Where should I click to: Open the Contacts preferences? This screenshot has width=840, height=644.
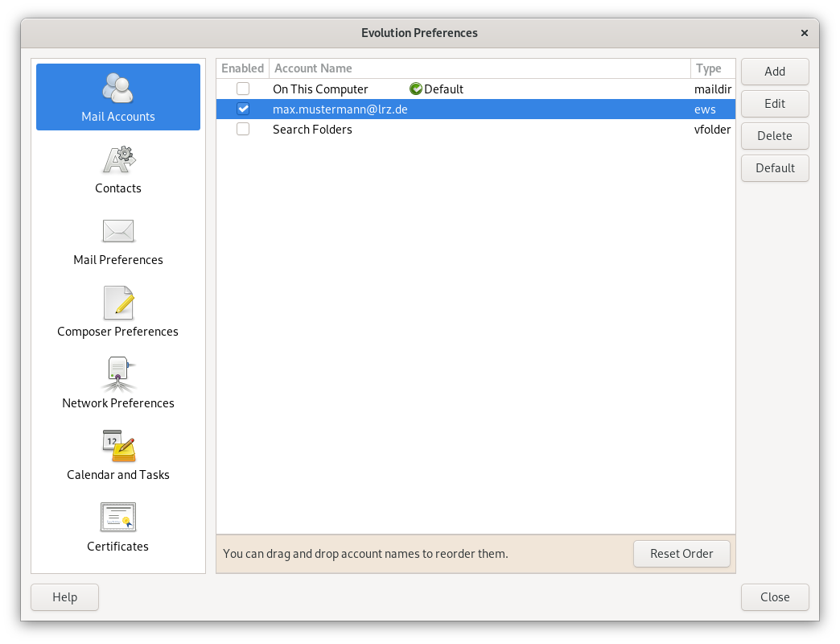[x=117, y=169]
